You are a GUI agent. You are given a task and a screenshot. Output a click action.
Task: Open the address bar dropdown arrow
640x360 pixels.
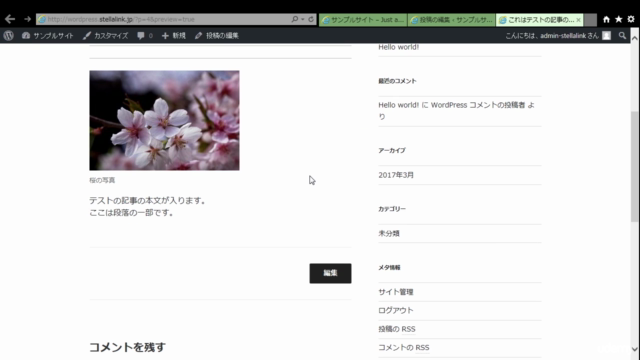pyautogui.click(x=302, y=19)
